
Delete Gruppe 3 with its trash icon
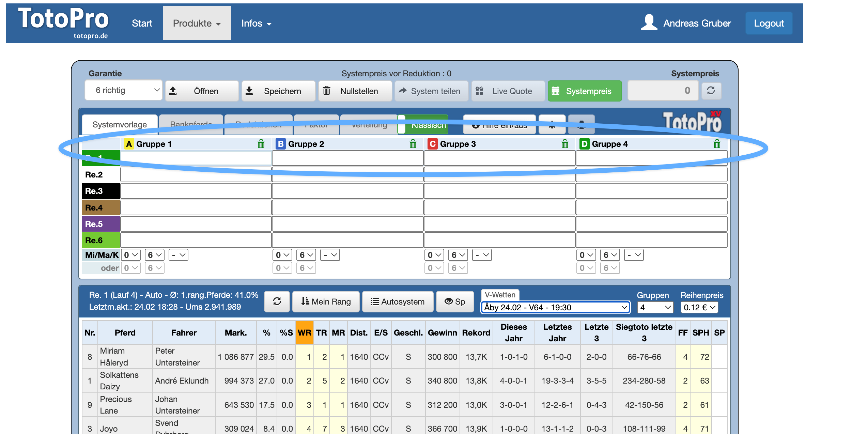pos(565,144)
